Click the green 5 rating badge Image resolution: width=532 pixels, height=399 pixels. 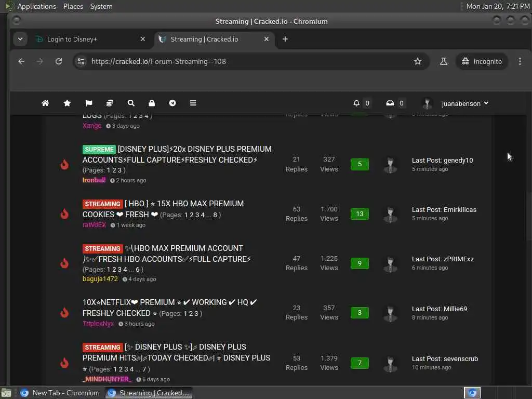[360, 164]
